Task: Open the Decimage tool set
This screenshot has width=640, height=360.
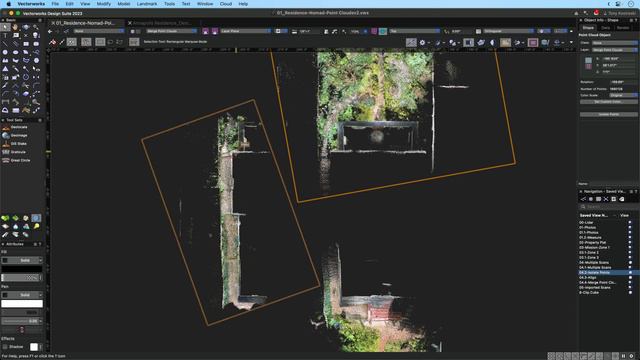Action: (x=15, y=135)
